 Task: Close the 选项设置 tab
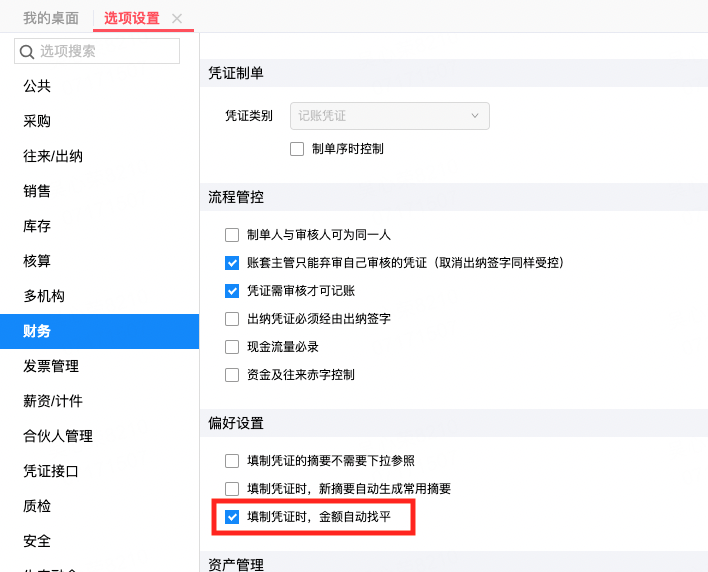point(177,19)
